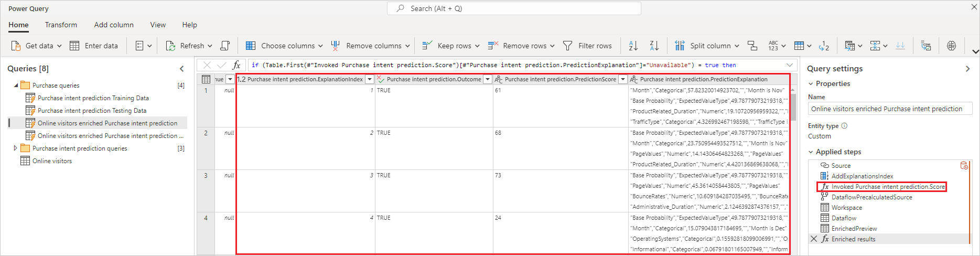Click the formula bar confirm checkmark
The width and height of the screenshot is (980, 256).
(x=222, y=65)
